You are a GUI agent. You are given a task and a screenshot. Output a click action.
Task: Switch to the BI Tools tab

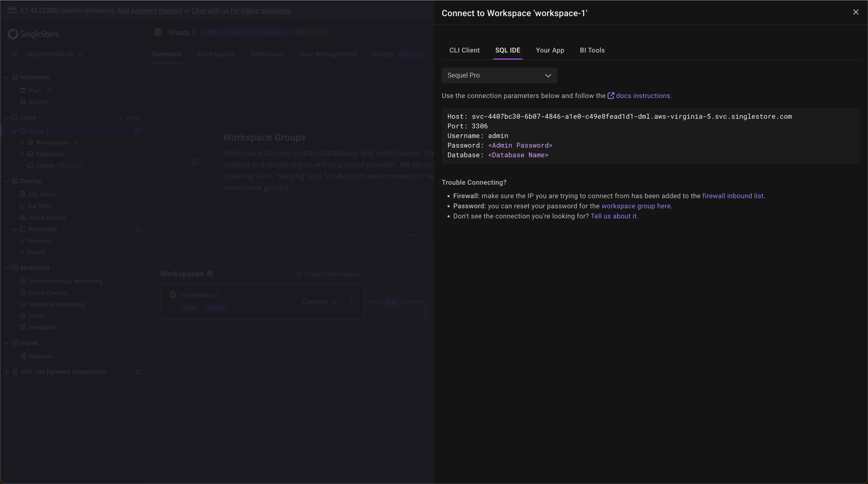592,50
